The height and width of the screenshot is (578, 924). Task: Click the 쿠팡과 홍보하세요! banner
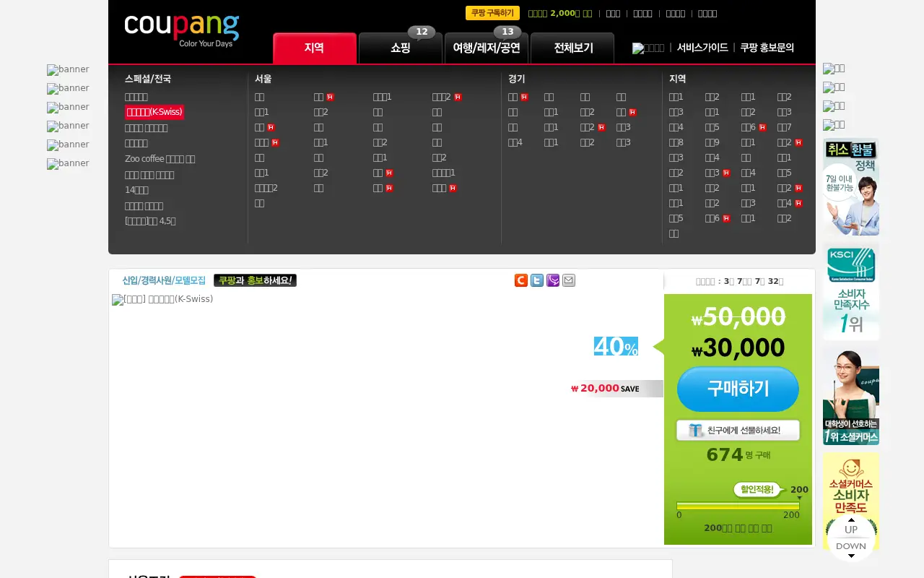(255, 280)
